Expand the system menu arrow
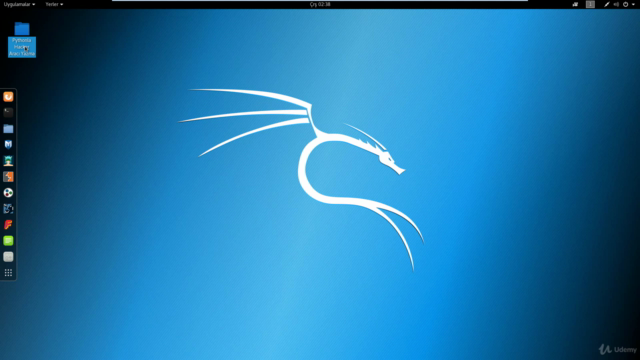 [x=633, y=4]
